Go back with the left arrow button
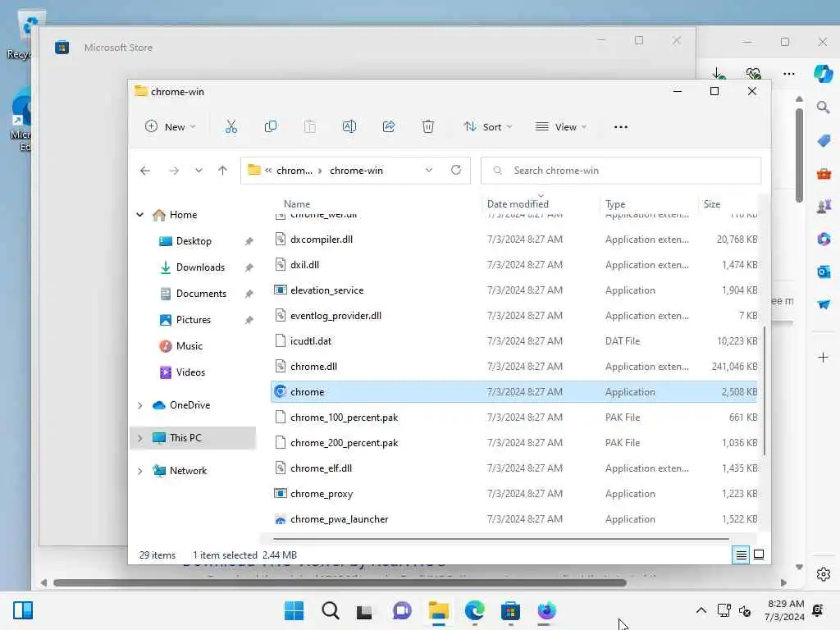The width and height of the screenshot is (840, 630). [x=144, y=171]
